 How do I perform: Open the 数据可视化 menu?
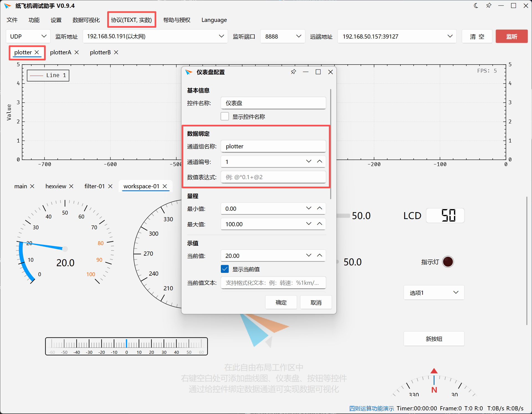(x=86, y=20)
